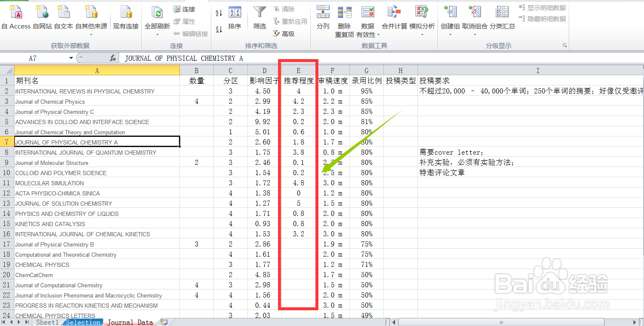Toggle the 筛选 filter funnel
The width and height of the screenshot is (644, 326).
click(260, 18)
